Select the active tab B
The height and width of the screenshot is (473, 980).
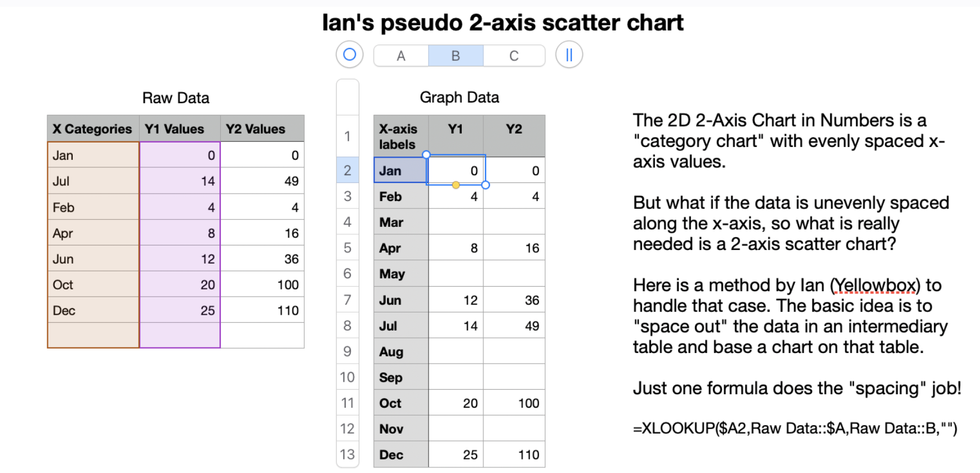[455, 55]
